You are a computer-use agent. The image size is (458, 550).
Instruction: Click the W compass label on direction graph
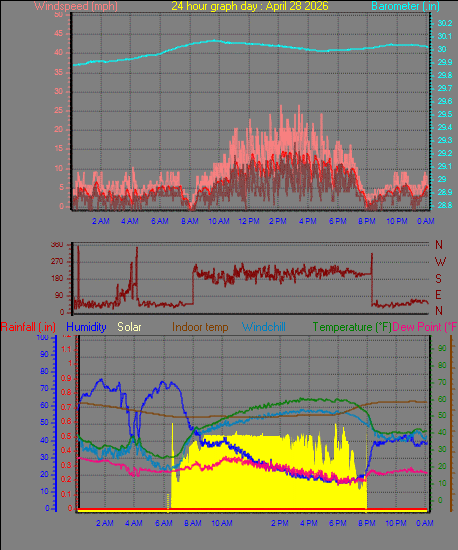[440, 262]
